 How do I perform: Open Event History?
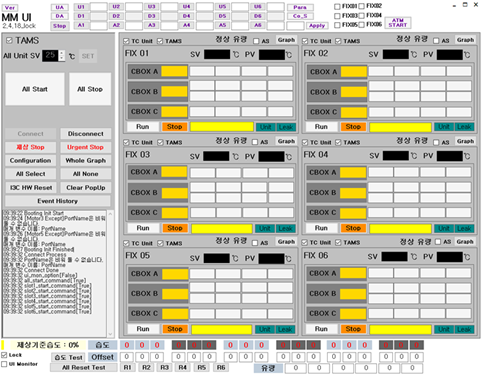[x=58, y=201]
